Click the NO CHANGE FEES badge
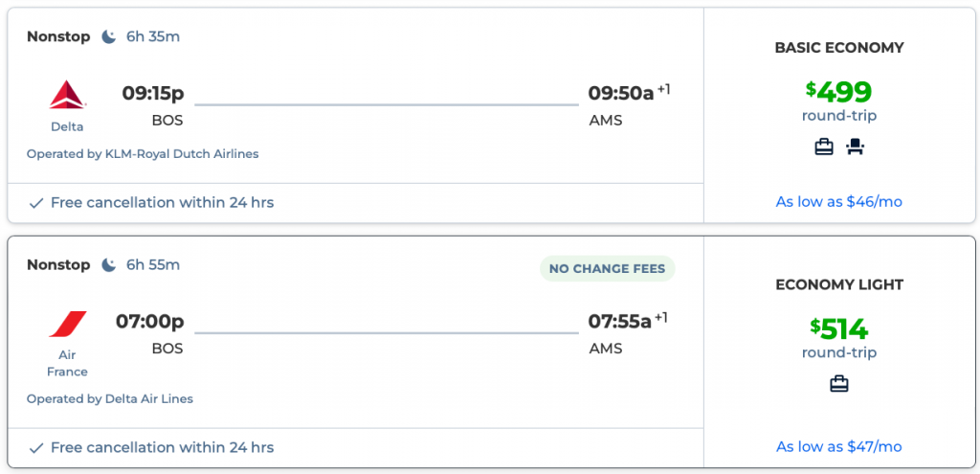 607,269
